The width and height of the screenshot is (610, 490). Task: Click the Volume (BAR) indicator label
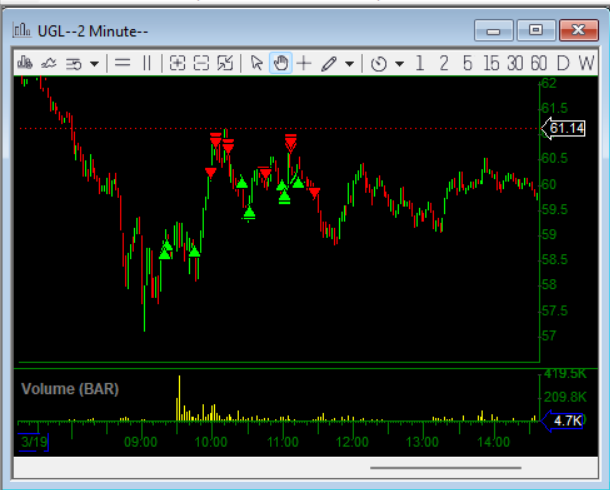pyautogui.click(x=70, y=389)
